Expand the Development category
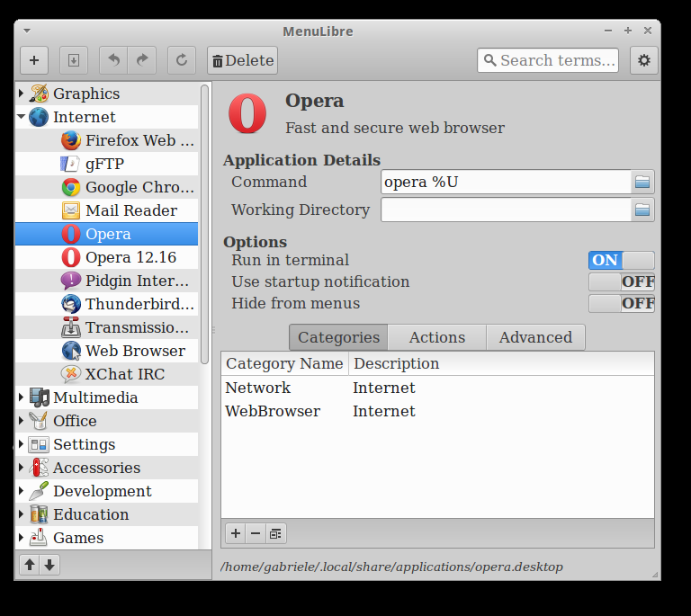Image resolution: width=691 pixels, height=616 pixels. click(x=21, y=490)
